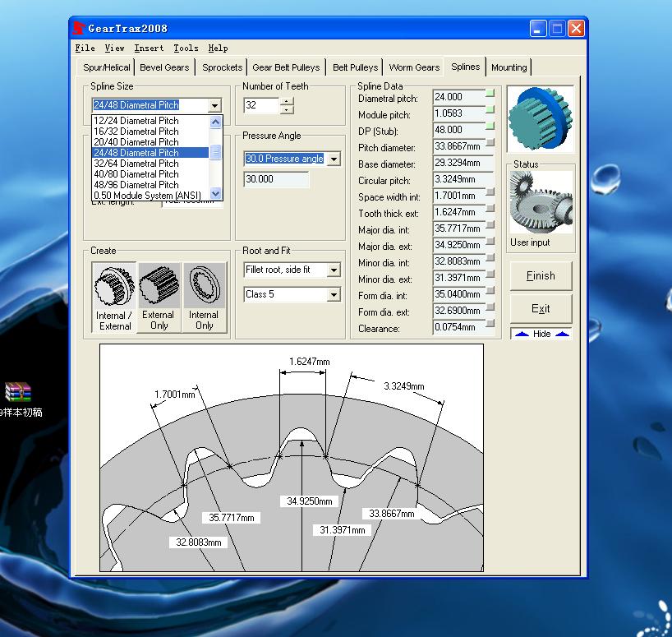Switch to Belt Pulleys tab

coord(355,67)
